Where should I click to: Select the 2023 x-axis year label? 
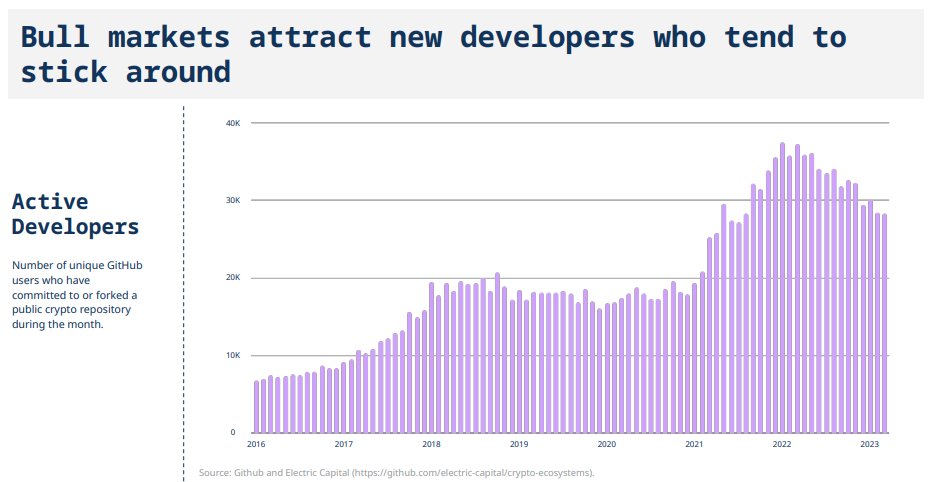click(x=869, y=444)
